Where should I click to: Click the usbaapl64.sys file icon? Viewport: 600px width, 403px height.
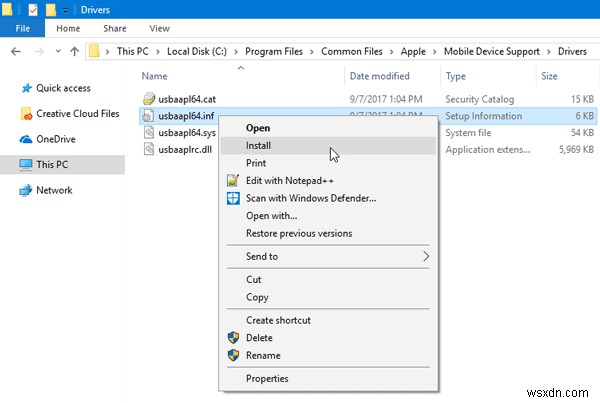coord(149,132)
